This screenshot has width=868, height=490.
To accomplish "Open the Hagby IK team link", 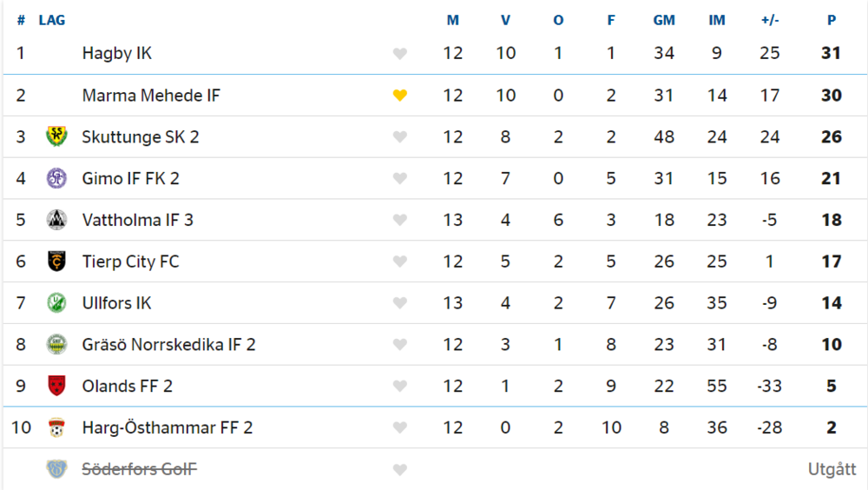I will tap(117, 53).
